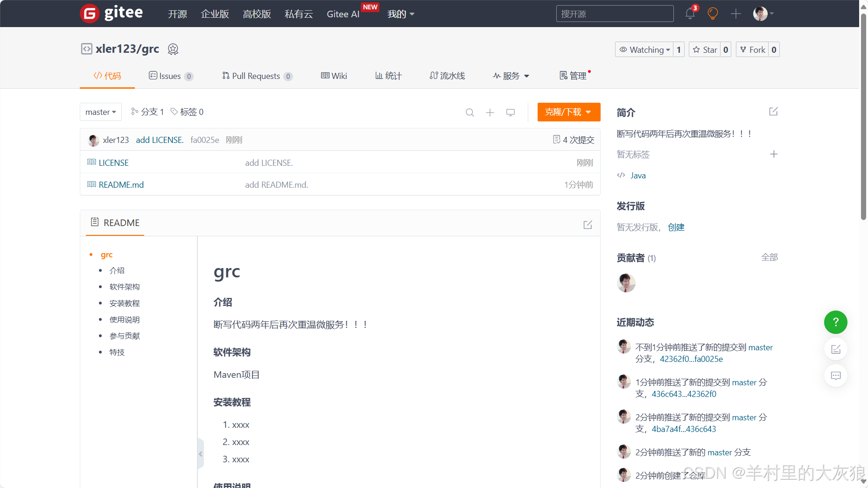Edit README using the pencil icon
This screenshot has height=488, width=868.
click(x=588, y=225)
